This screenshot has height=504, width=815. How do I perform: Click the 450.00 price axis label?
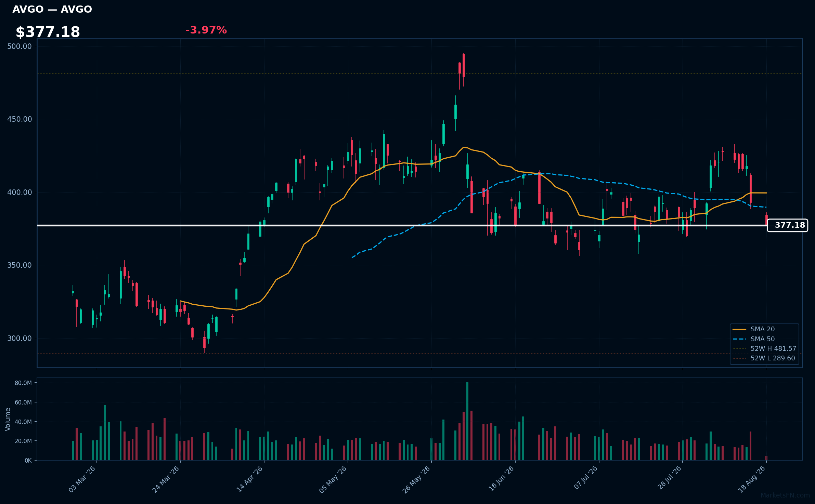[x=20, y=119]
